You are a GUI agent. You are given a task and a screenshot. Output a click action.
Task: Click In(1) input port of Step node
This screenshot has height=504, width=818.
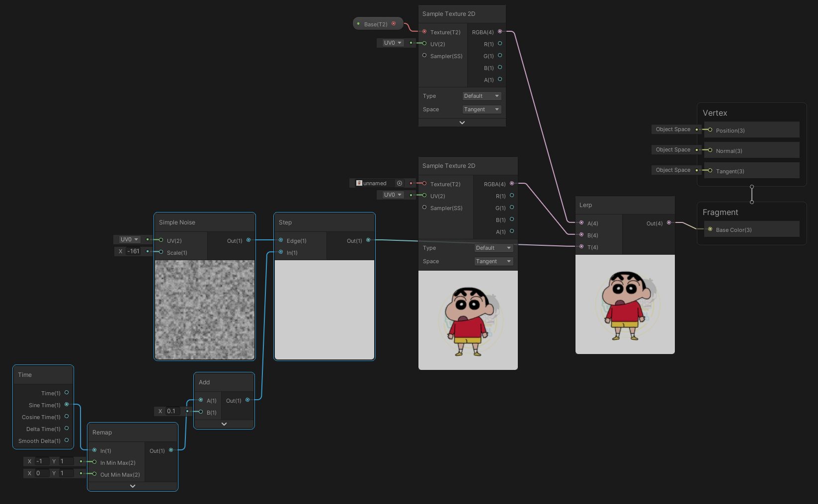click(x=281, y=252)
